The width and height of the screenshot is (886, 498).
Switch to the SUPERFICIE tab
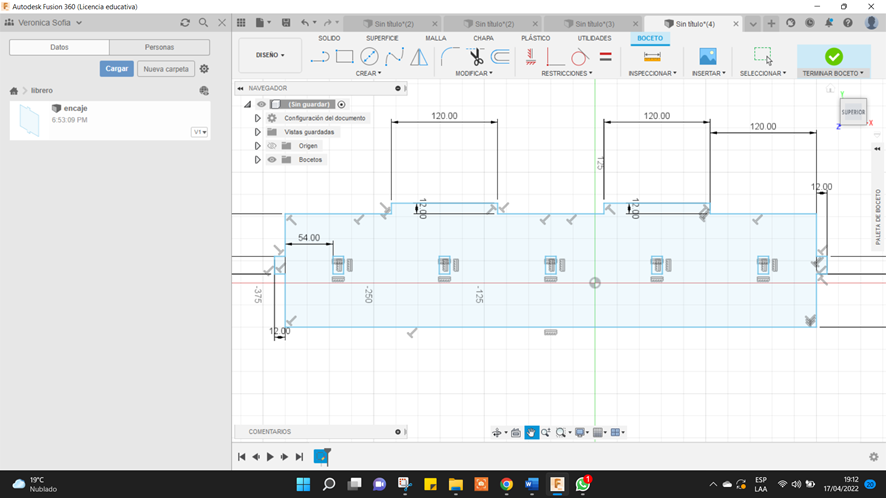(x=382, y=38)
